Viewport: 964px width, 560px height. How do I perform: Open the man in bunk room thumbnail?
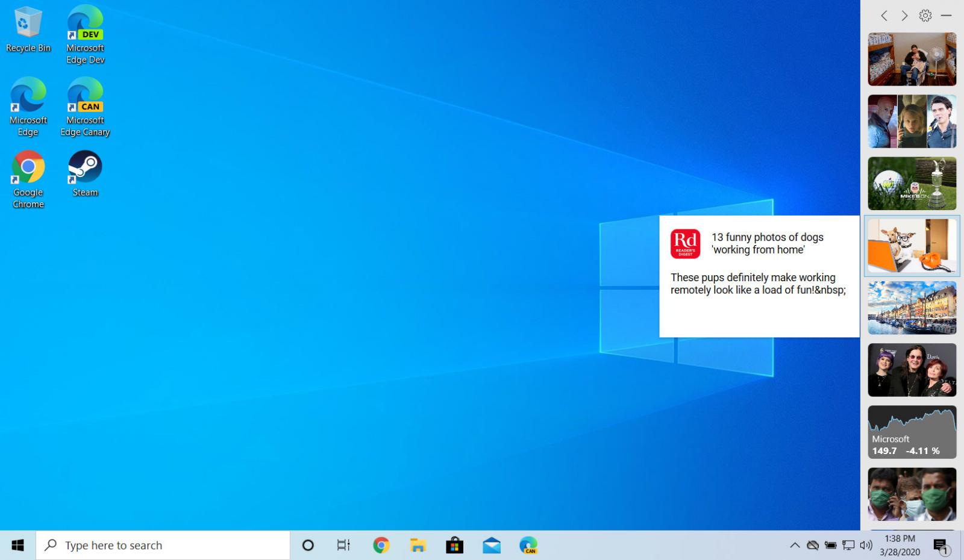(912, 59)
